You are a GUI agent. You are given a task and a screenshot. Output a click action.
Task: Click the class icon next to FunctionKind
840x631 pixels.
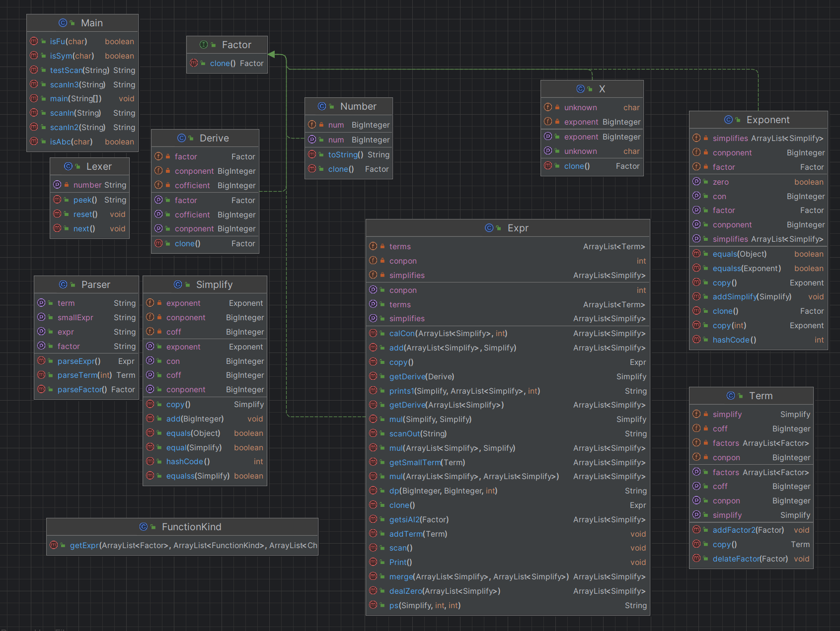click(x=144, y=527)
